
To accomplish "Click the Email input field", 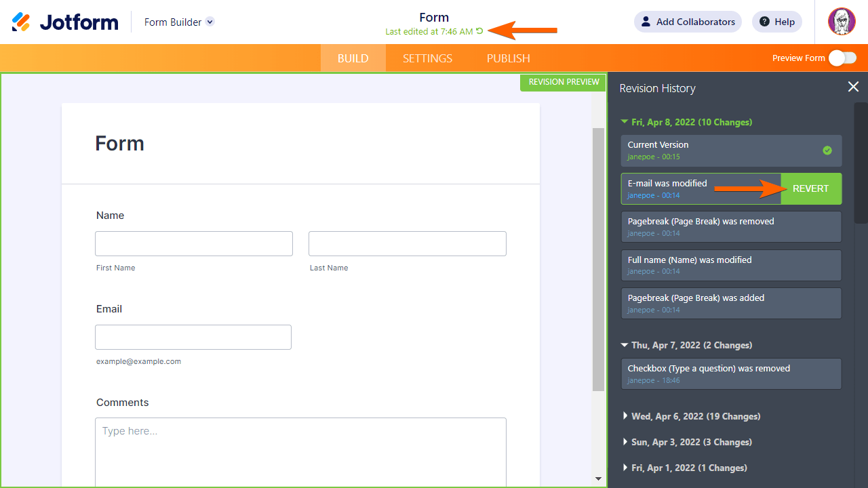I will (x=193, y=337).
